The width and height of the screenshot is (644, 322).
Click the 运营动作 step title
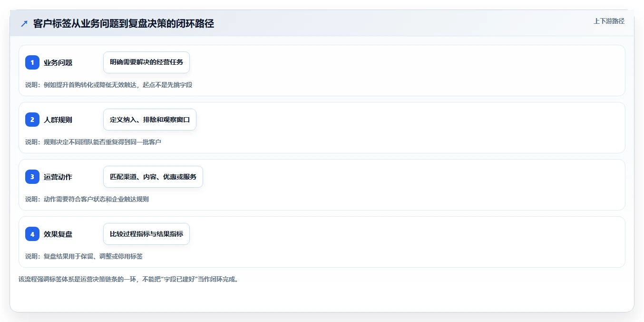(58, 177)
